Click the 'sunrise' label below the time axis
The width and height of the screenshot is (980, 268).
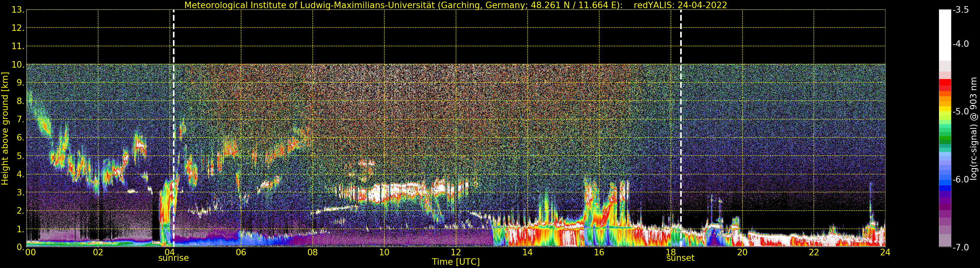tap(174, 258)
